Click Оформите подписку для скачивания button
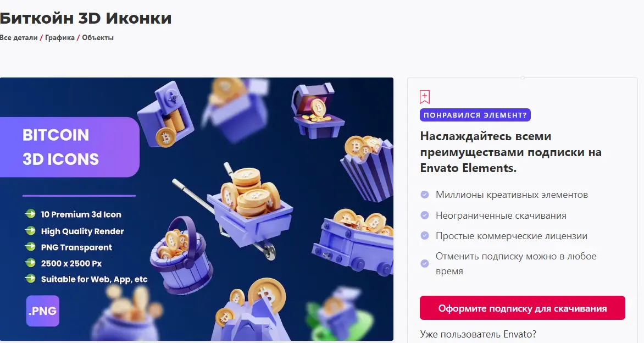The width and height of the screenshot is (644, 343). point(523,308)
